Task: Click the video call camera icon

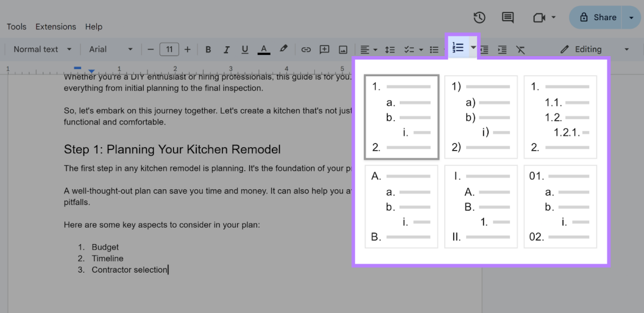Action: 539,18
